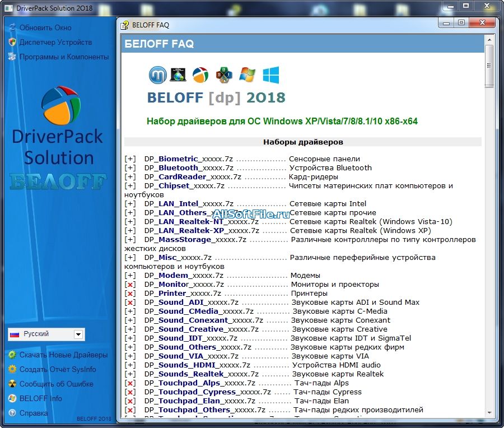Viewport: 504px width, 428px height.
Task: Click the blue round M logo icon
Action: tap(158, 75)
